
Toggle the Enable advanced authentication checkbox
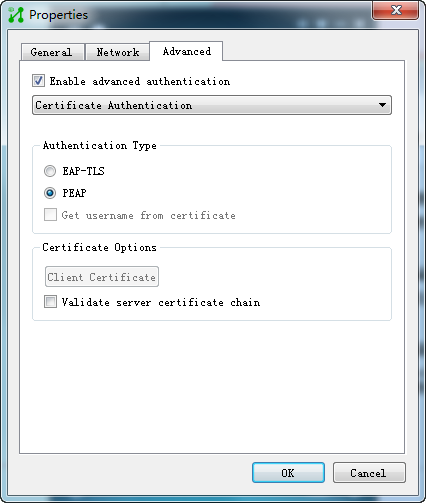[38, 81]
